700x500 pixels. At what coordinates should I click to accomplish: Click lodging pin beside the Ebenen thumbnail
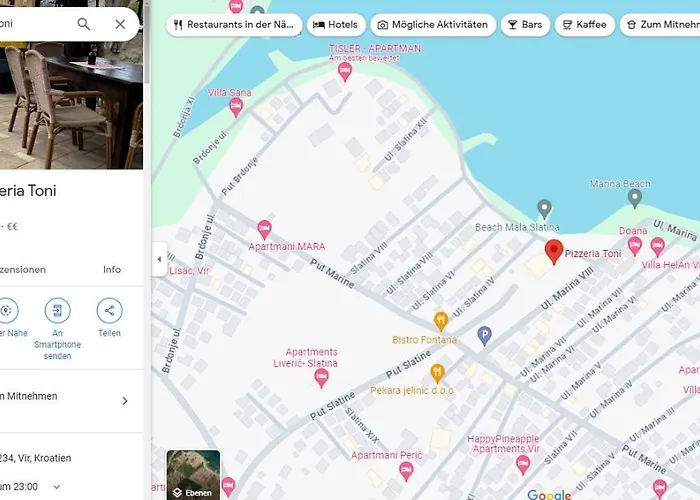click(228, 487)
